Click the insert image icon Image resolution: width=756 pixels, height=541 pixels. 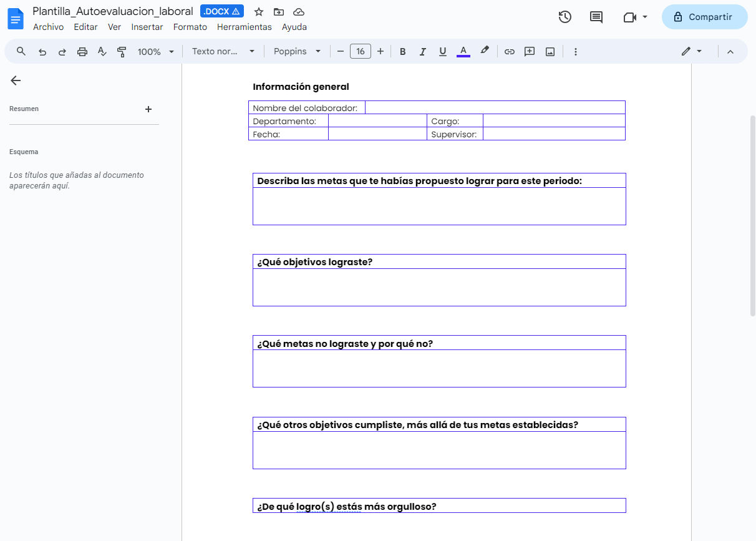coord(550,52)
